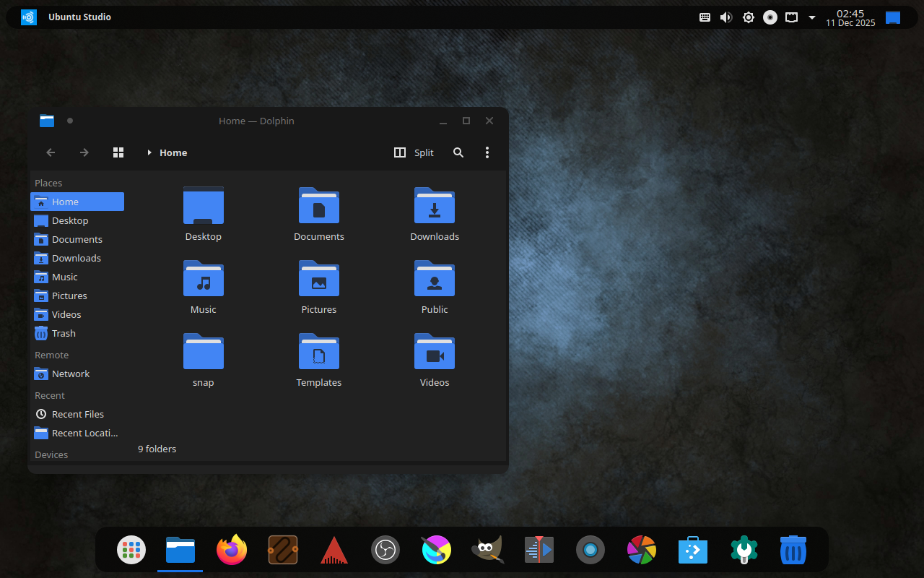Select Downloads in the Places sidebar
This screenshot has width=924, height=578.
point(74,258)
